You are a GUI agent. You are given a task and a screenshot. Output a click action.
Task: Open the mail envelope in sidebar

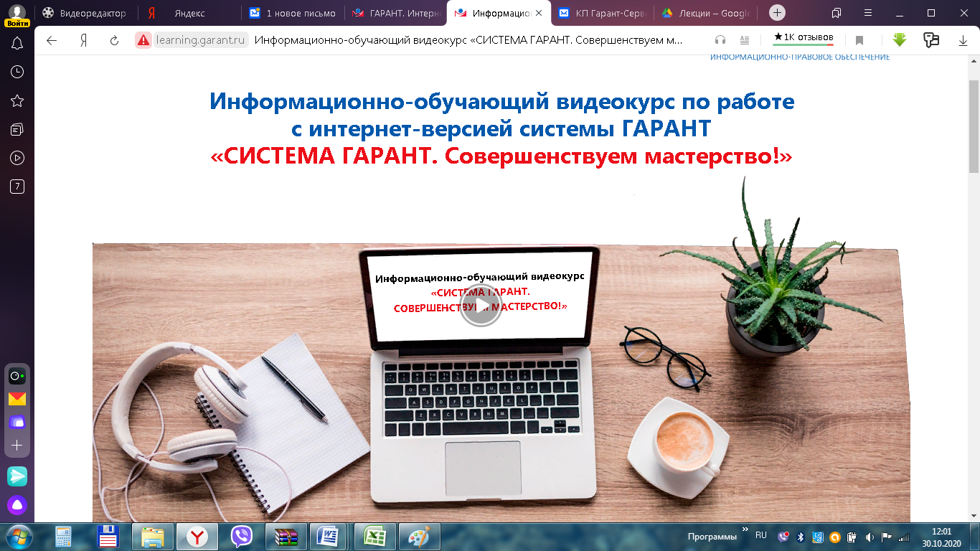click(x=17, y=399)
